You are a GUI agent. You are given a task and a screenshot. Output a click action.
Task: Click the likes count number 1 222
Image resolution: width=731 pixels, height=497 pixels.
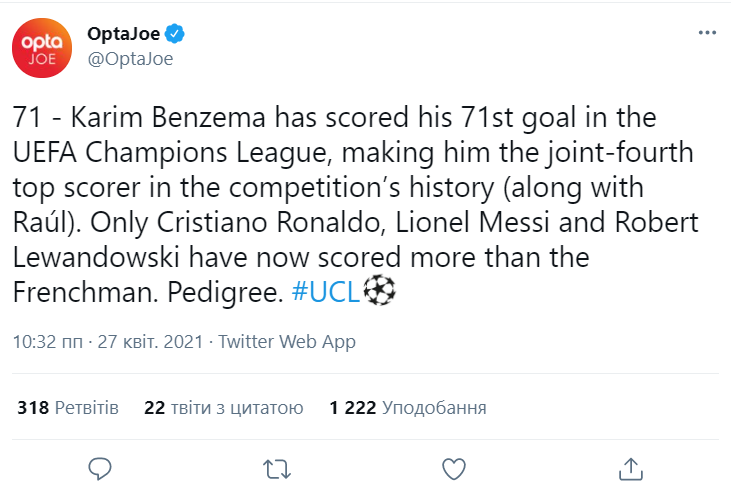click(x=352, y=408)
